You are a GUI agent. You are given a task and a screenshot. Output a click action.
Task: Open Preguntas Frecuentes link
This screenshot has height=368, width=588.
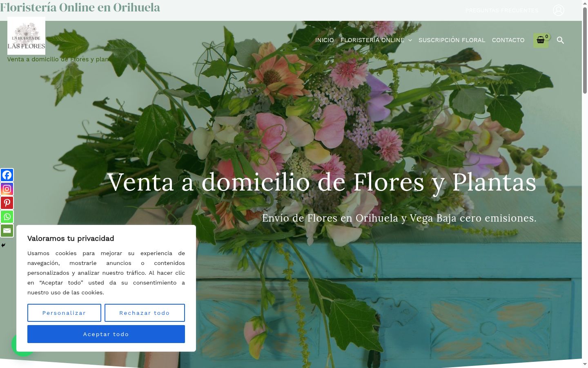(502, 10)
